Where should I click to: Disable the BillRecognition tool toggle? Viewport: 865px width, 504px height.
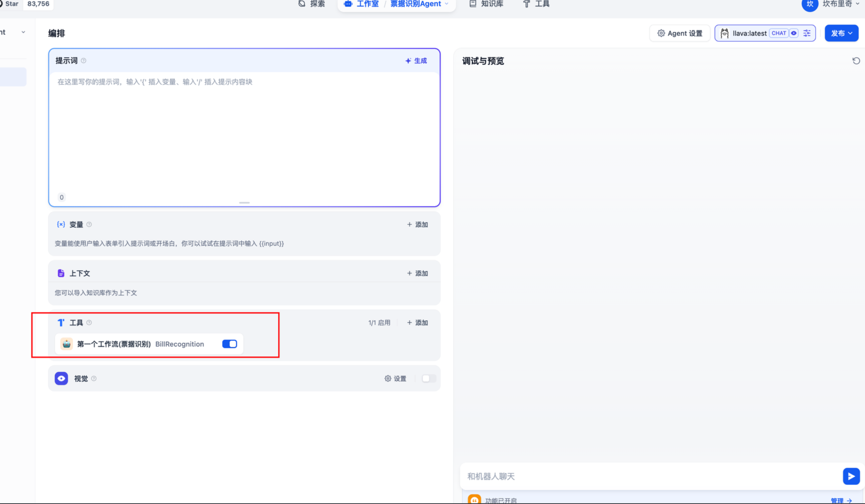tap(229, 344)
